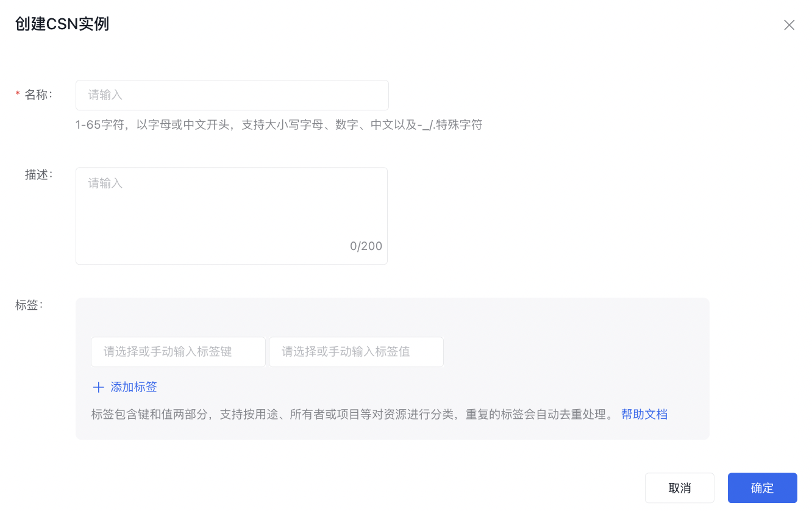Click the plus icon beside 添加标签

click(98, 387)
